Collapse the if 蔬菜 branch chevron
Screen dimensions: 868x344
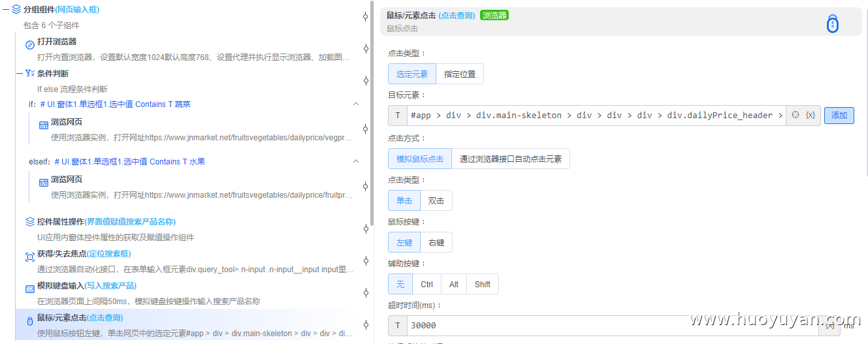(x=356, y=104)
